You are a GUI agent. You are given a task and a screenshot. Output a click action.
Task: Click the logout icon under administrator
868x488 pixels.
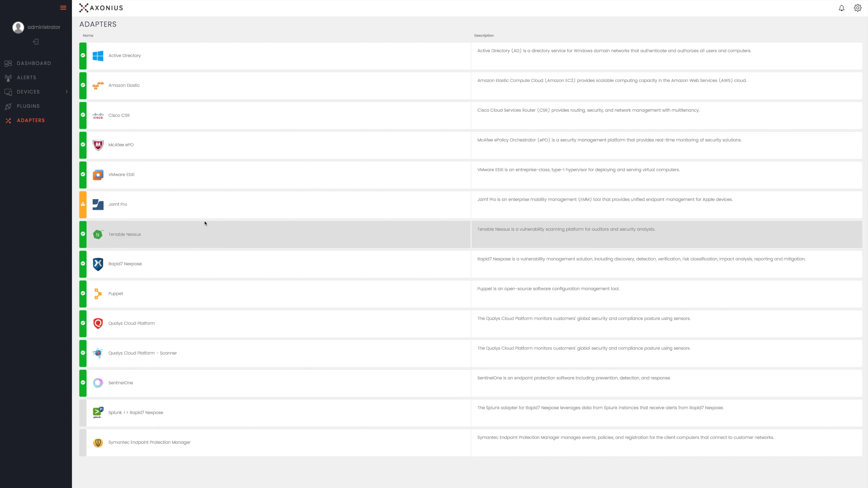click(x=36, y=42)
